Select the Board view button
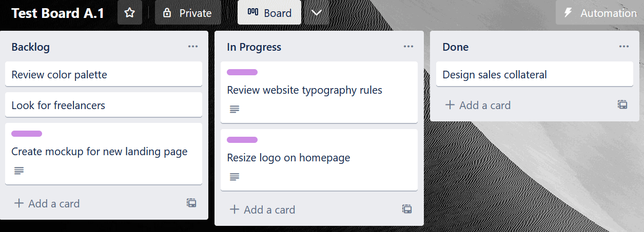Viewport: 644px width, 232px height. [269, 13]
